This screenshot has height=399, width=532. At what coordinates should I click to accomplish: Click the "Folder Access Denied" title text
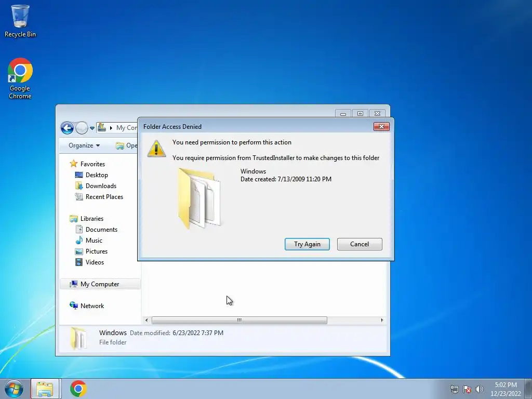click(172, 127)
